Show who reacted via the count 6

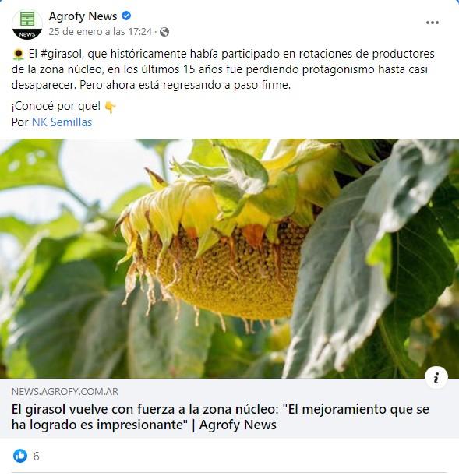pyautogui.click(x=36, y=457)
